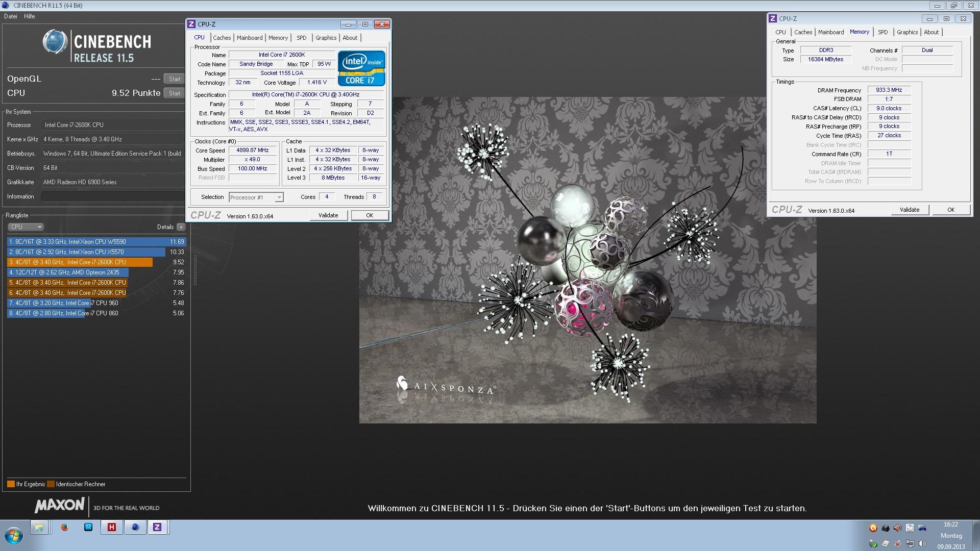Click Validate in the left CPU-Z window
The width and height of the screenshot is (980, 551).
pos(328,215)
